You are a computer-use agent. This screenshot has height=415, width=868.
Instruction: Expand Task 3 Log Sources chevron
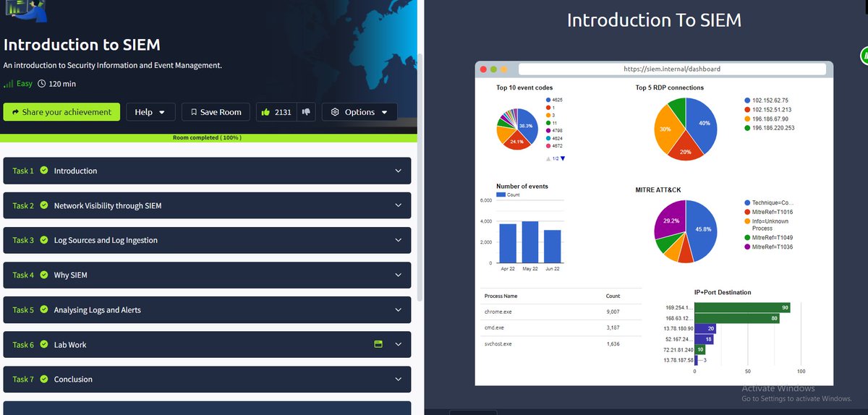click(398, 240)
